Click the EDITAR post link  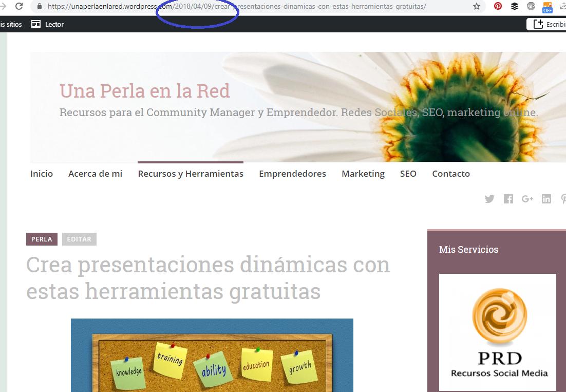tap(79, 239)
